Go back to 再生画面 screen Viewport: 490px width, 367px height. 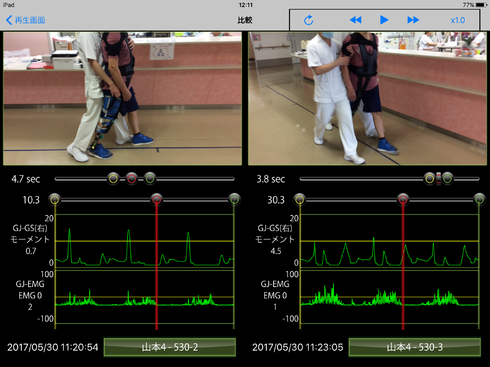click(26, 20)
